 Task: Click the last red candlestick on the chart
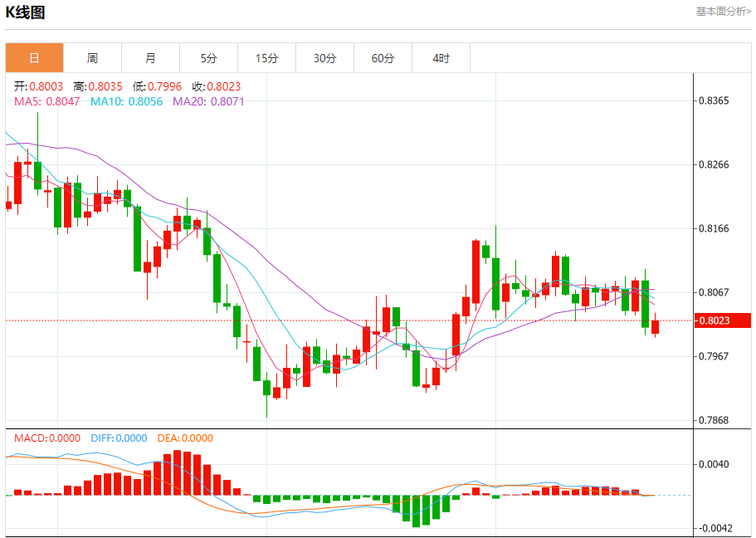tap(655, 326)
